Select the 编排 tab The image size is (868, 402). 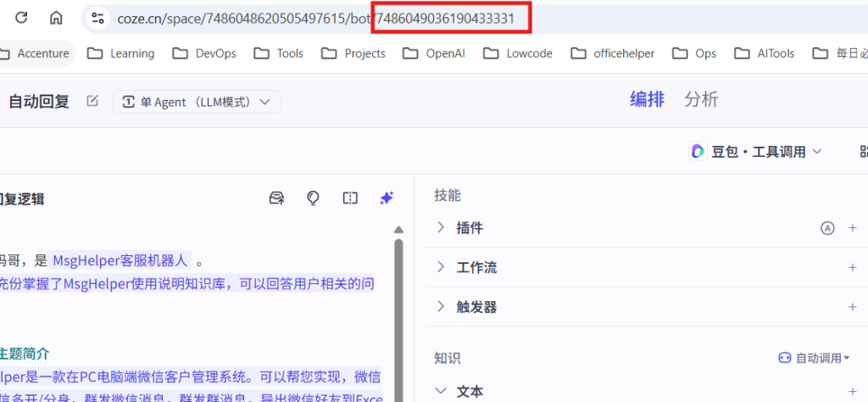tap(647, 99)
